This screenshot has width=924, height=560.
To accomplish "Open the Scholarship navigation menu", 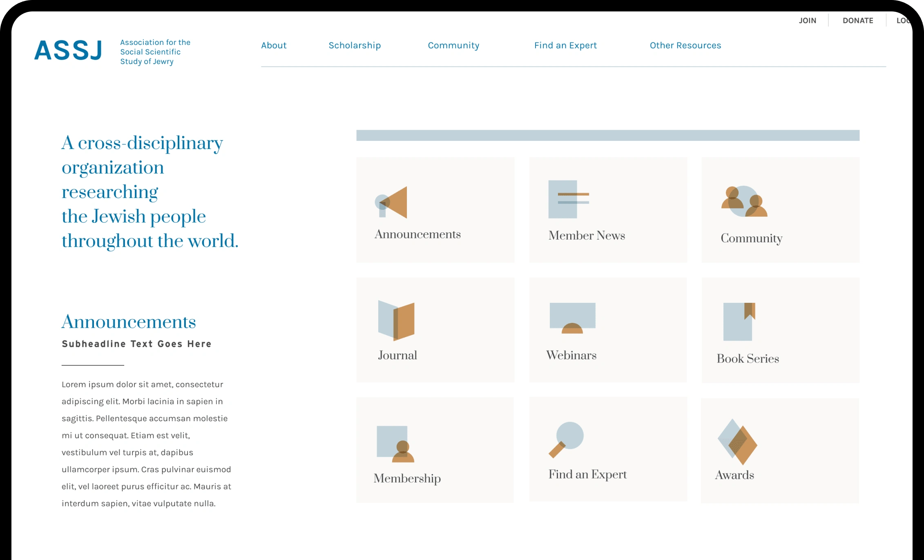I will click(355, 45).
